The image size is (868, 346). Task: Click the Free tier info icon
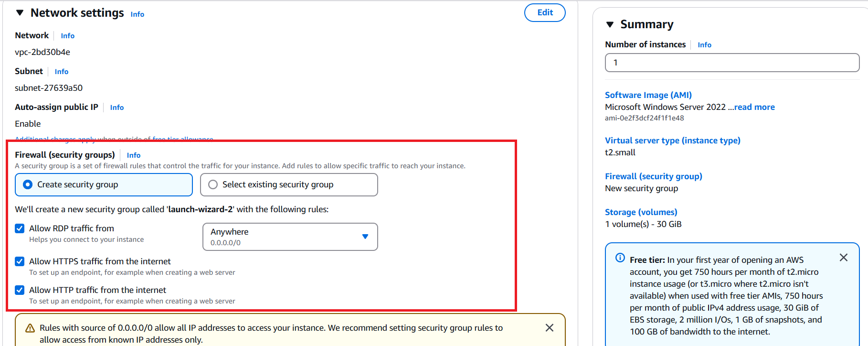tap(620, 258)
